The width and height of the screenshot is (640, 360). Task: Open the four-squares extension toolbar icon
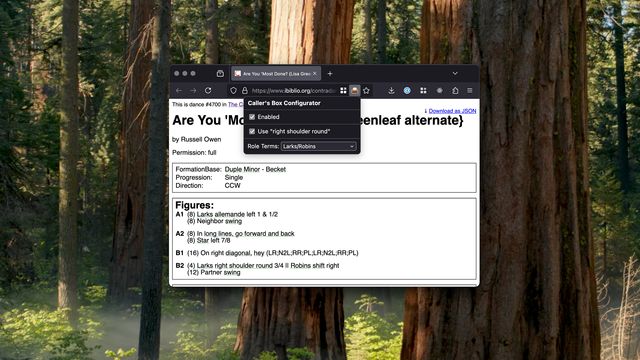click(423, 91)
